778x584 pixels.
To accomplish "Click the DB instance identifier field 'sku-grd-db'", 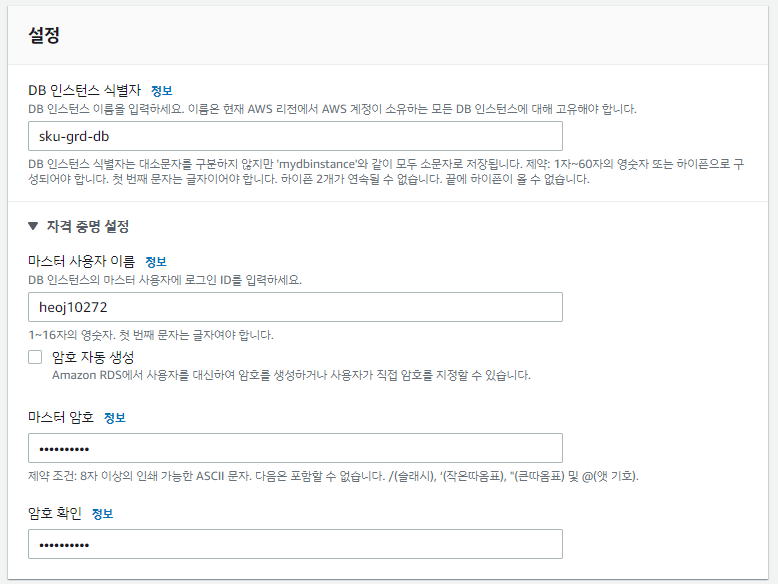I will [x=295, y=136].
